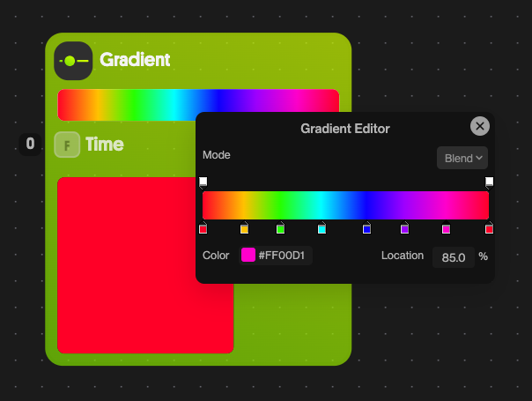The width and height of the screenshot is (532, 401).
Task: Select the blue color stop
Action: pos(366,229)
